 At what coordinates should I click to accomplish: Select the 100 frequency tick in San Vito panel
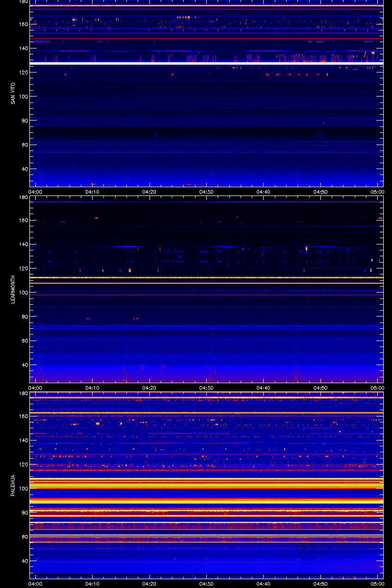(x=24, y=97)
